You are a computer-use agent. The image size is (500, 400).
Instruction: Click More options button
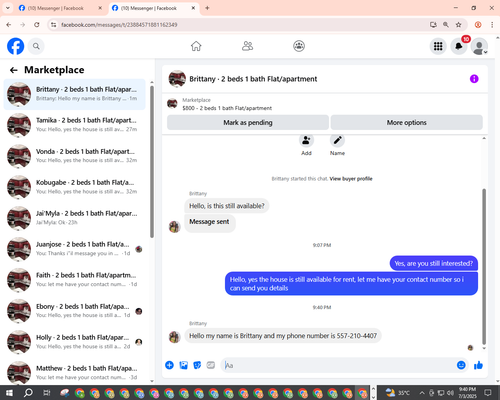406,122
